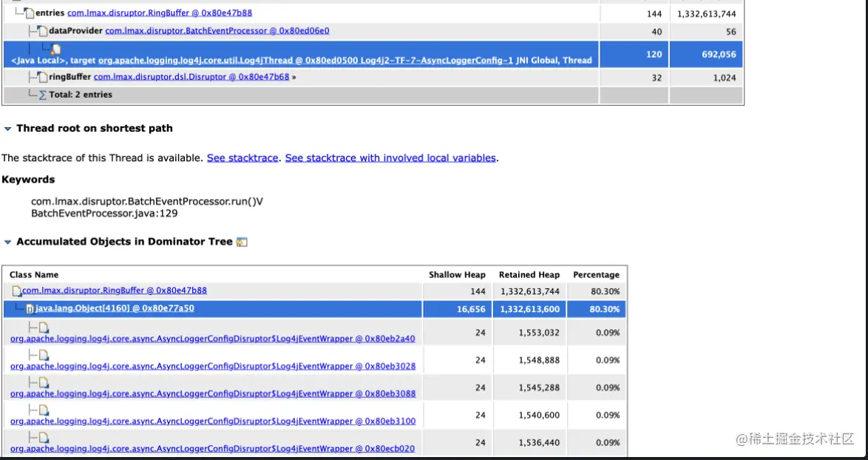Click the Keywords heading
The width and height of the screenshot is (868, 460).
pyautogui.click(x=28, y=180)
